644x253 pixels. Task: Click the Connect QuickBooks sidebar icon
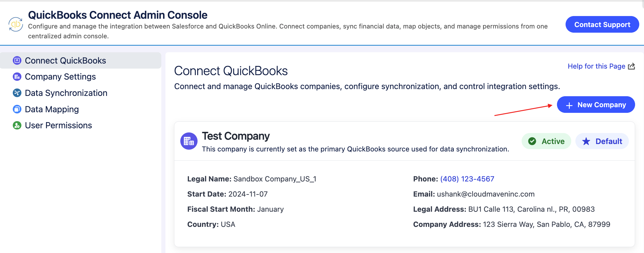pos(17,61)
